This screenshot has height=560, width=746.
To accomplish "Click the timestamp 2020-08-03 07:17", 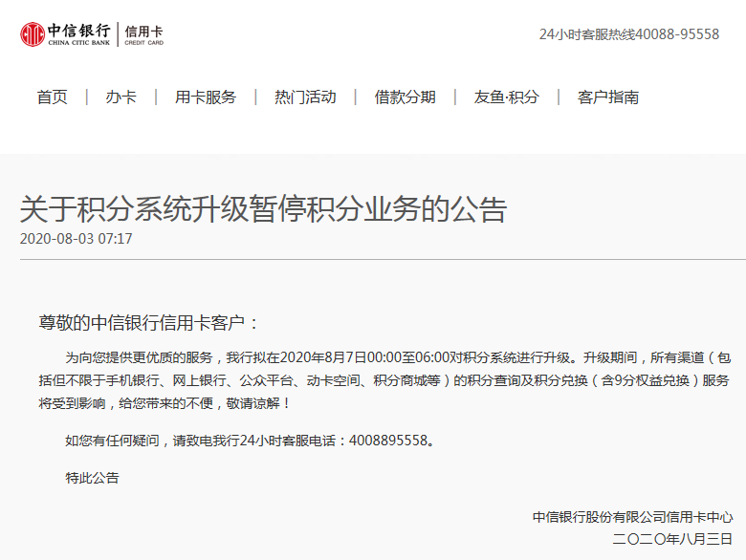I will coord(77,239).
